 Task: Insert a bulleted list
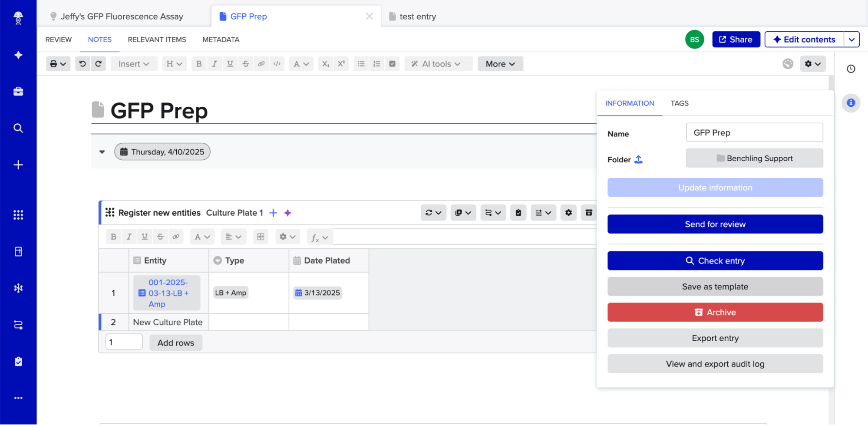click(x=361, y=64)
